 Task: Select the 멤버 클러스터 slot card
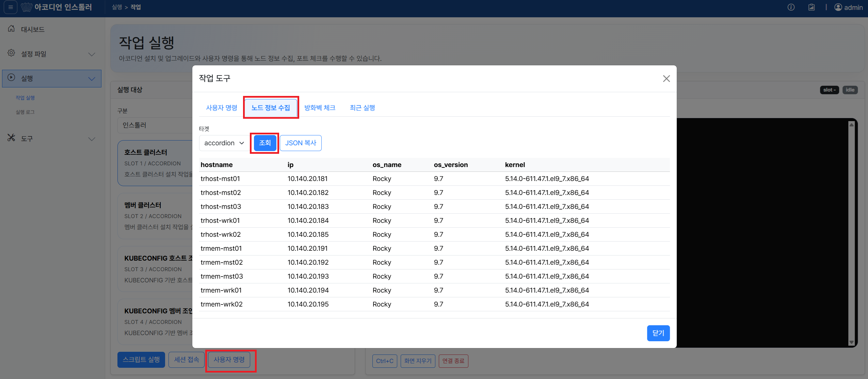coord(155,216)
